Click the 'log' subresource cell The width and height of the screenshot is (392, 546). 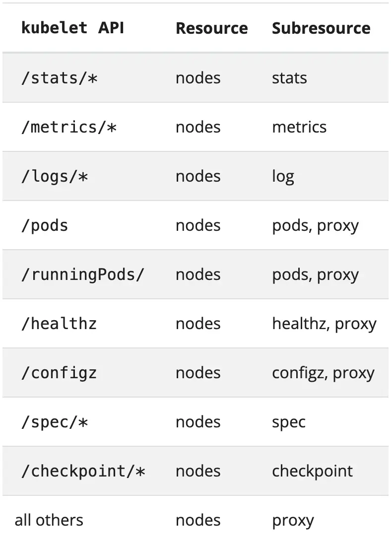pyautogui.click(x=283, y=177)
